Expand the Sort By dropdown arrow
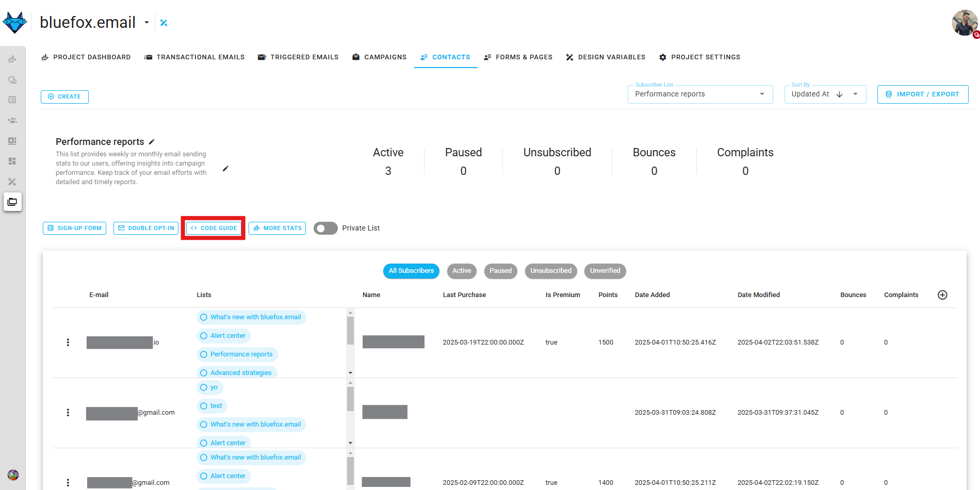980x490 pixels. 855,94
